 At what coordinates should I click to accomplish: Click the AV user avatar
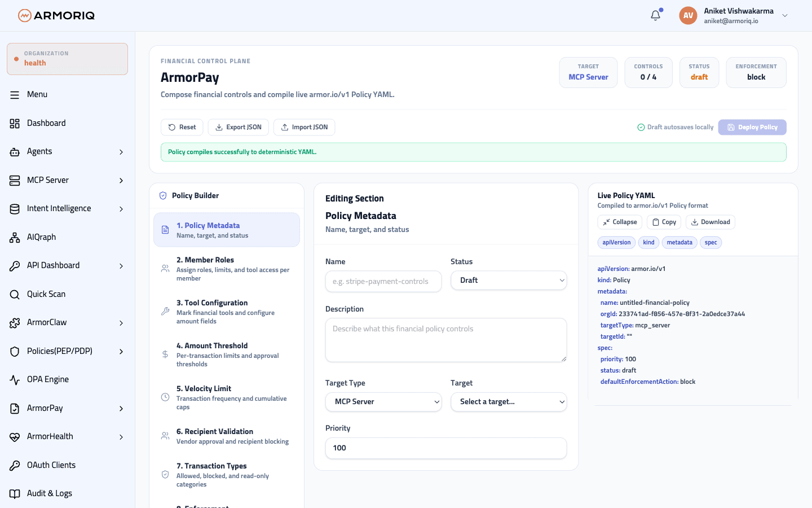coord(688,15)
